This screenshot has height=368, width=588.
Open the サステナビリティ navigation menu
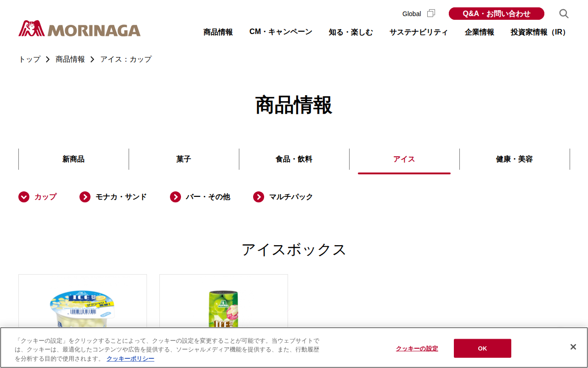pyautogui.click(x=419, y=32)
